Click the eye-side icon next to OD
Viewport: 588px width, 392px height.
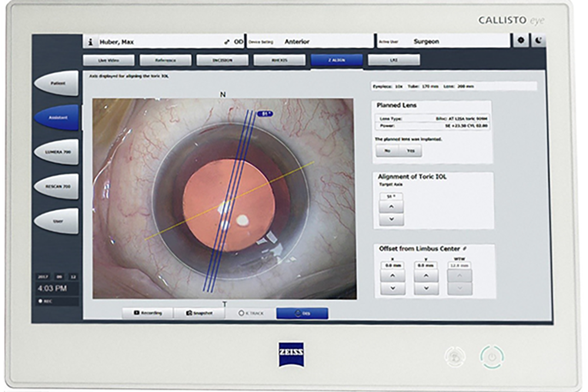coord(226,42)
